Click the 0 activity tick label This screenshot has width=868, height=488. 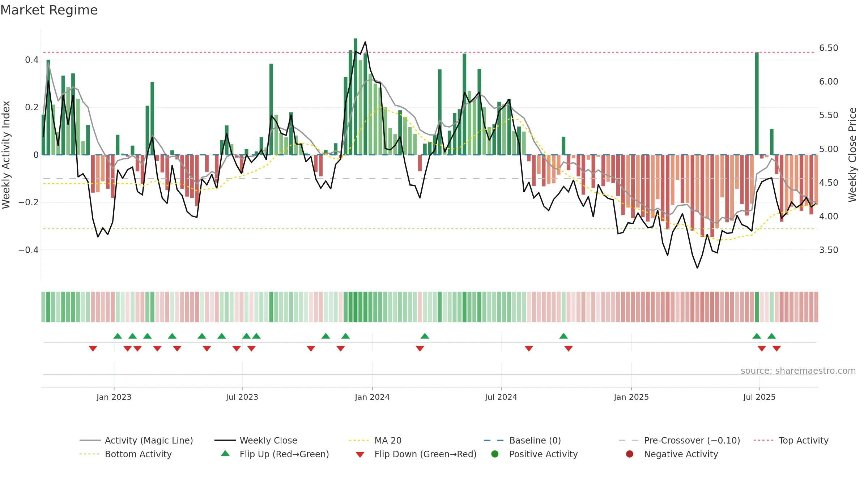click(x=36, y=155)
